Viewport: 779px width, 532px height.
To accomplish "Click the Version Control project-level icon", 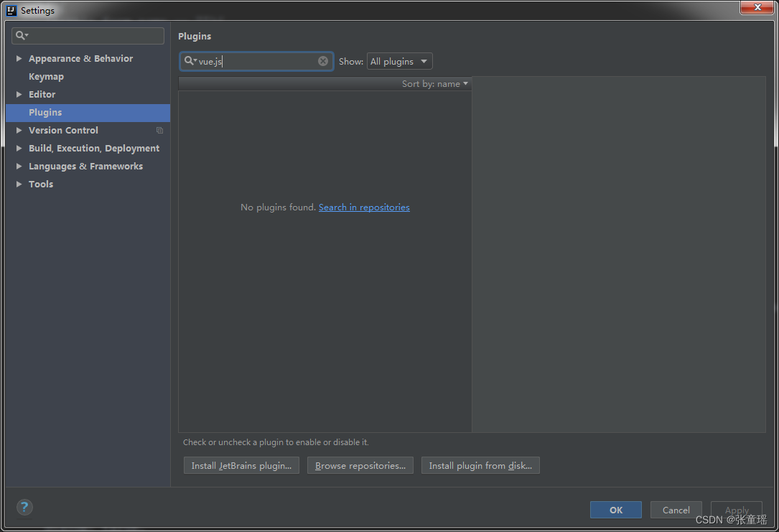I will pos(159,131).
